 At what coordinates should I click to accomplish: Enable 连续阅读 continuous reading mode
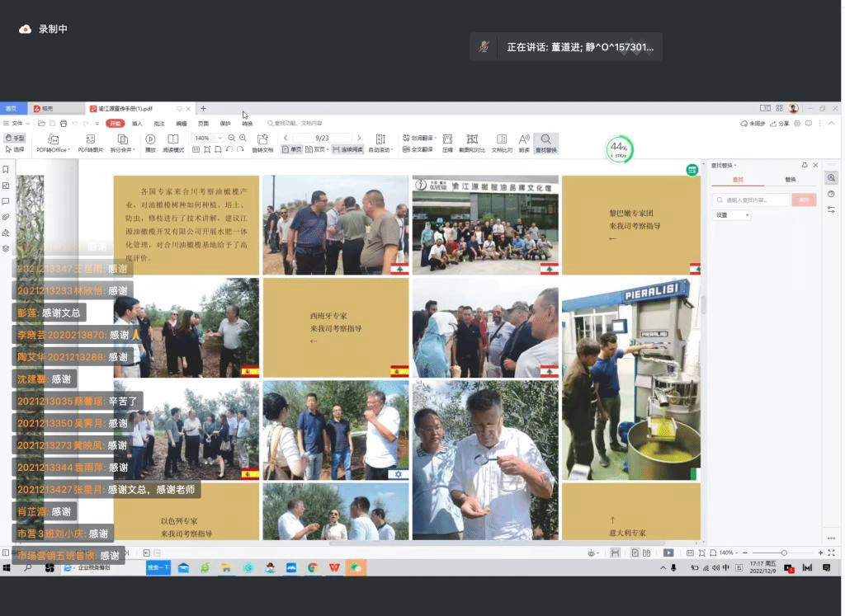tap(347, 150)
